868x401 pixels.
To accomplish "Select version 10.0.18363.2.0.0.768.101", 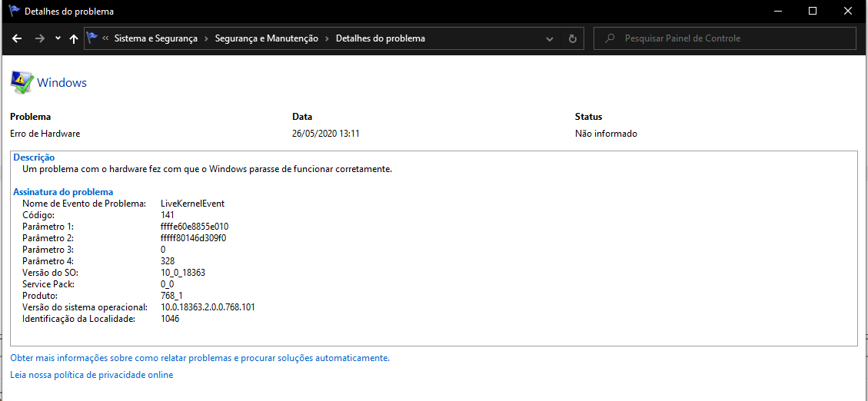I will click(x=208, y=307).
